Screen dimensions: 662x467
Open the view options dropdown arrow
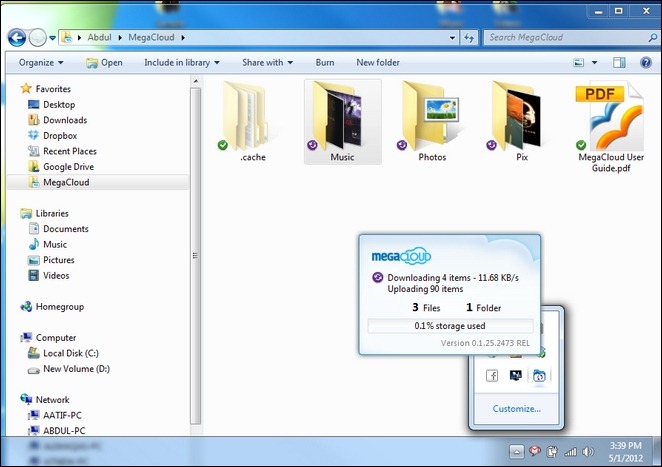tap(594, 63)
